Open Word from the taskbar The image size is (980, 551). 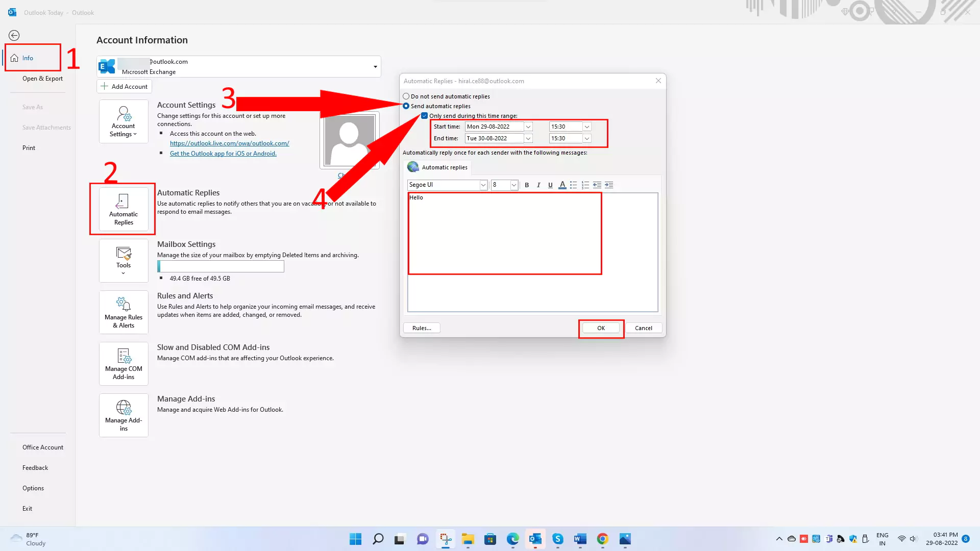point(580,539)
